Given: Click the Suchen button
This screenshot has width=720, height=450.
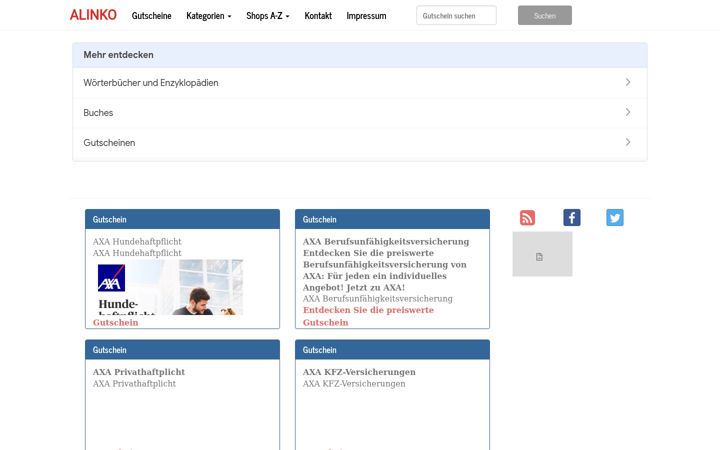Looking at the screenshot, I should (545, 16).
